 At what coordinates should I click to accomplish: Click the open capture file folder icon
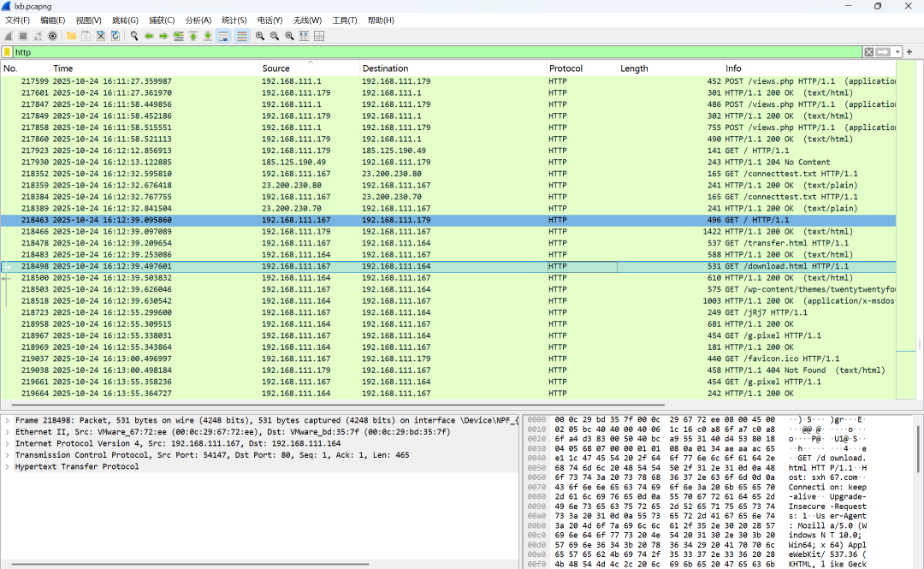(71, 36)
